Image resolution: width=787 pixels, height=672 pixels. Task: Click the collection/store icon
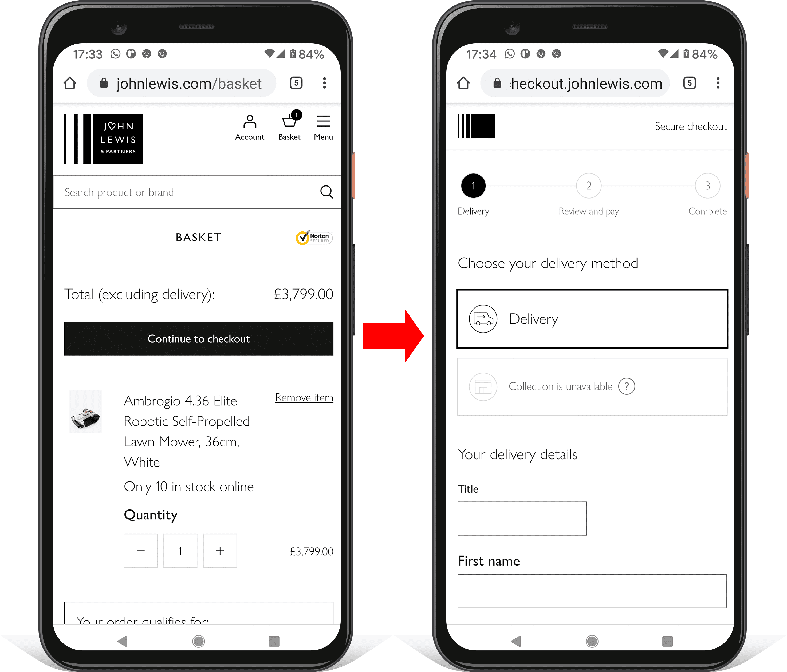pos(482,386)
